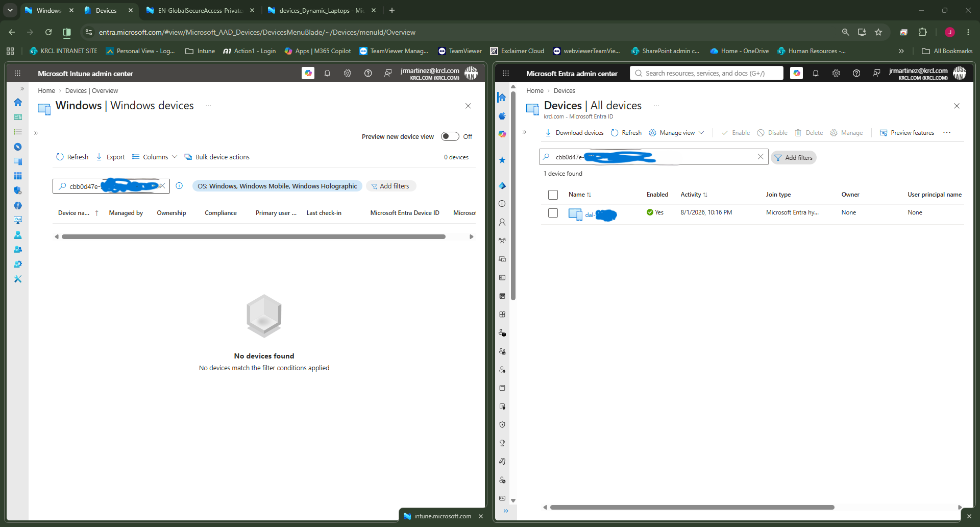This screenshot has height=527, width=980.
Task: Open settings gear in Intune admin center
Action: tap(348, 73)
